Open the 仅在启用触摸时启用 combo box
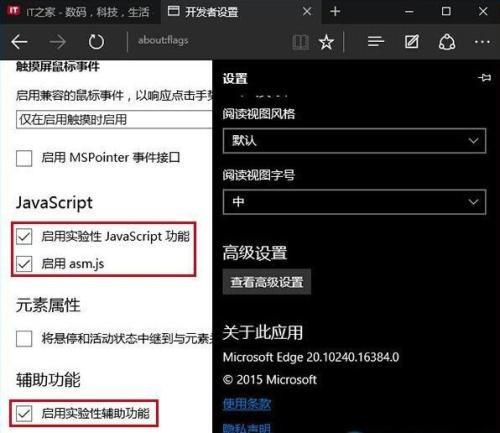This screenshot has width=500, height=433. tap(114, 119)
